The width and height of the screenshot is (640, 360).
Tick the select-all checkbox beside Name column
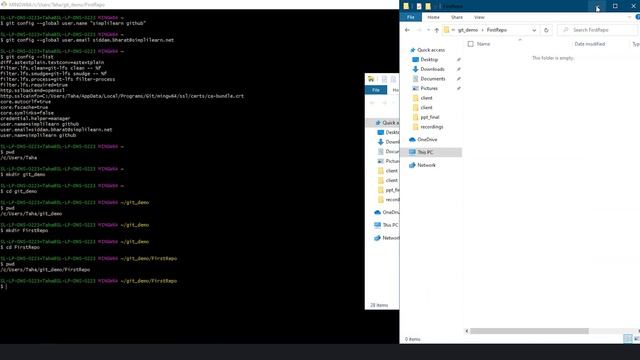click(x=471, y=44)
